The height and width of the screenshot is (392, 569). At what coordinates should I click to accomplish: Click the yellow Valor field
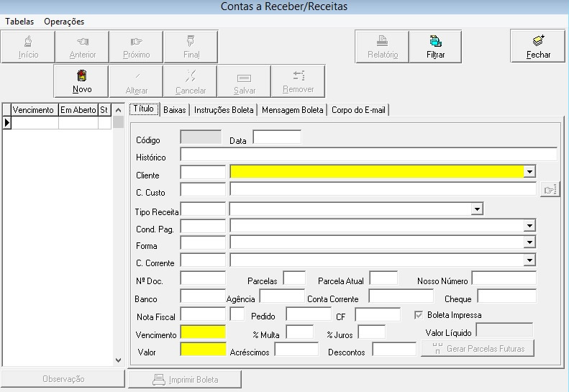coord(203,349)
